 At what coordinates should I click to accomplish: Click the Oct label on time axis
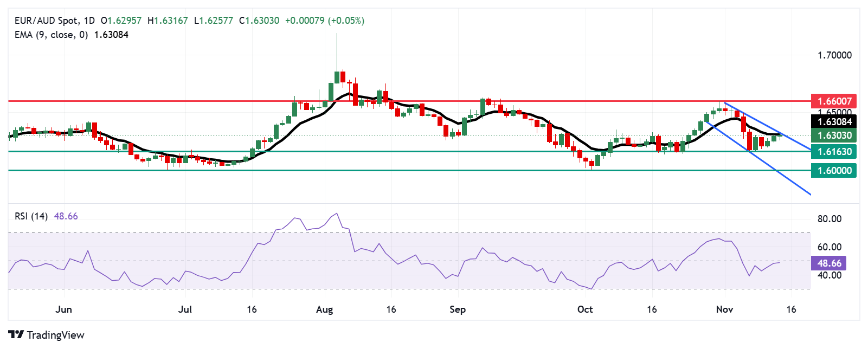(585, 309)
